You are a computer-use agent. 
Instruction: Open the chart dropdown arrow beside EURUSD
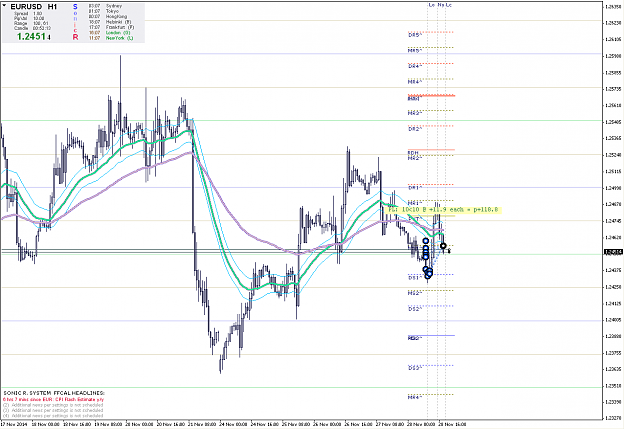pyautogui.click(x=4, y=6)
